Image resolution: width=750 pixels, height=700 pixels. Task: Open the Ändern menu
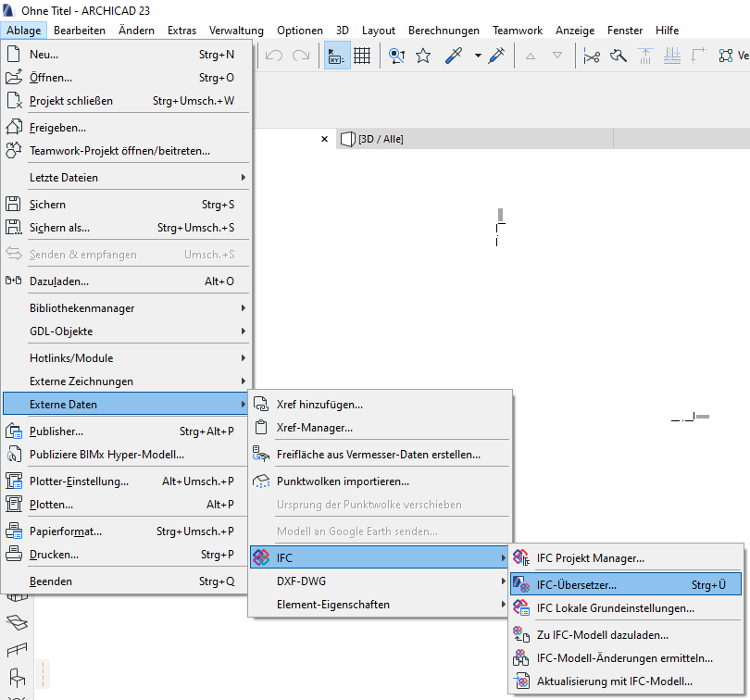pos(136,31)
